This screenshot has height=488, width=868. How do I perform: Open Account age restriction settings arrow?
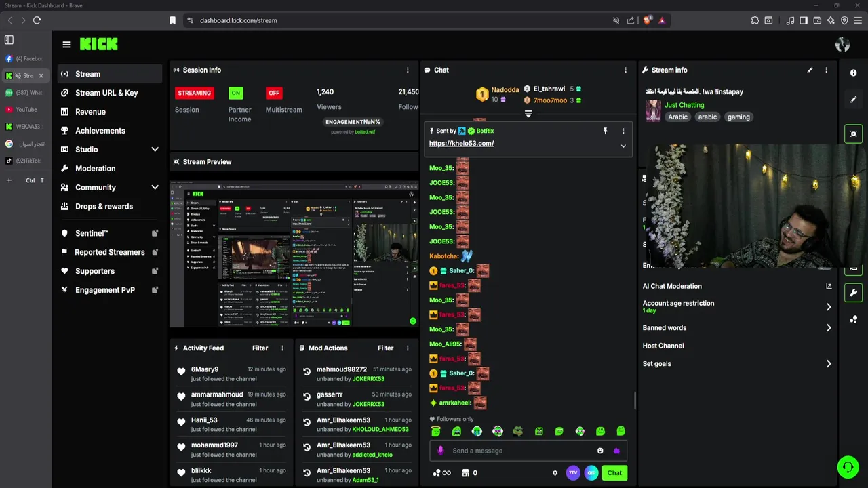click(829, 307)
